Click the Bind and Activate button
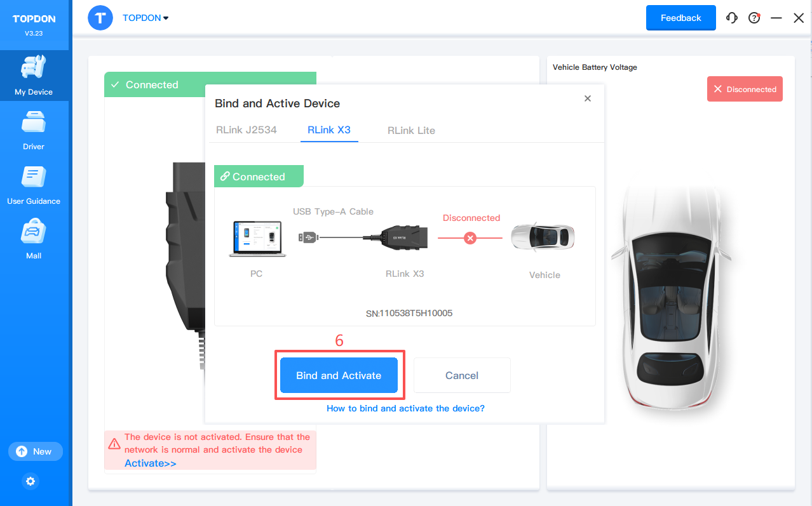812x506 pixels. 339,375
